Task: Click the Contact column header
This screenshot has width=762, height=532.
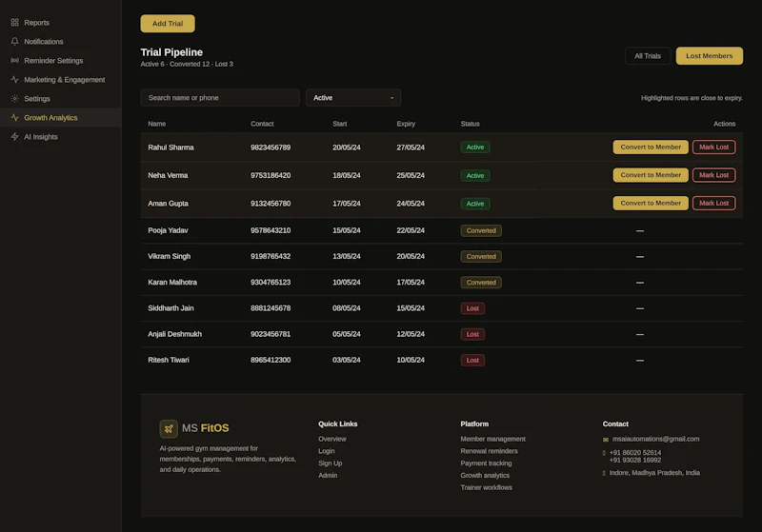Action: click(x=262, y=124)
